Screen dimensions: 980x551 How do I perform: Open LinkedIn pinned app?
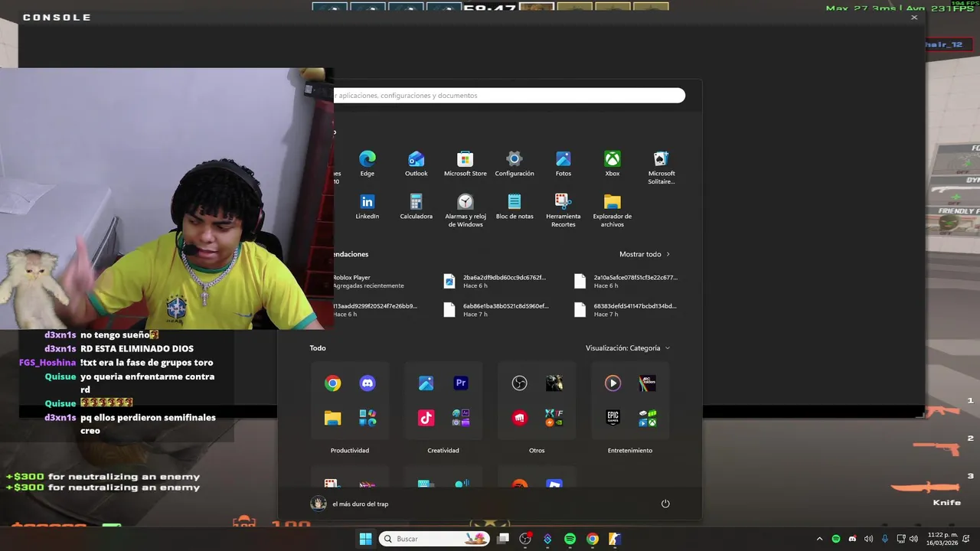(367, 207)
